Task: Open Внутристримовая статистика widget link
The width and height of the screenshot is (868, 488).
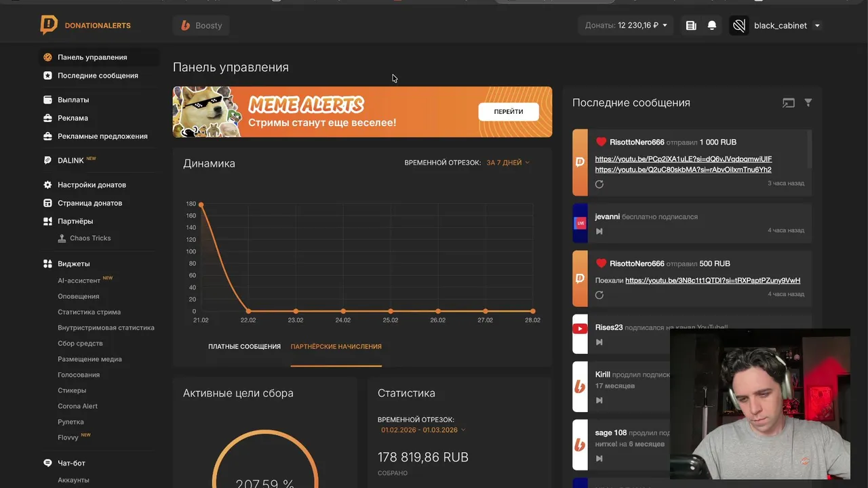Action: tap(106, 328)
